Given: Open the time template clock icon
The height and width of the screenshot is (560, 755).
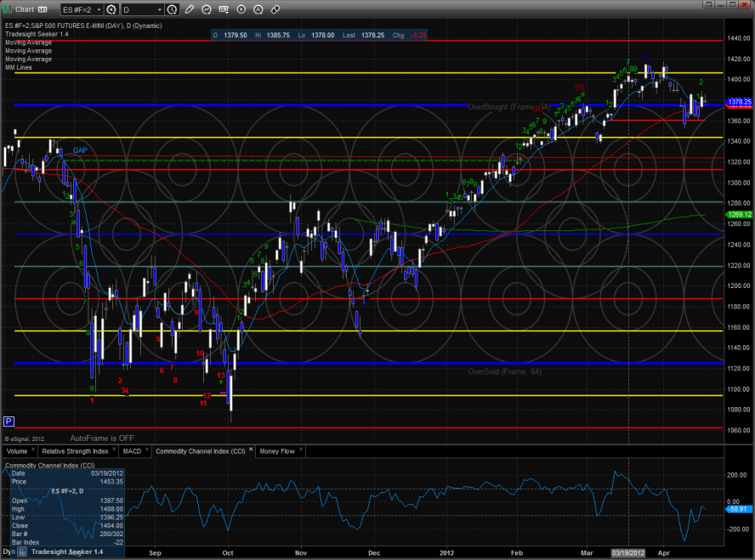Looking at the screenshot, I should pos(173,10).
